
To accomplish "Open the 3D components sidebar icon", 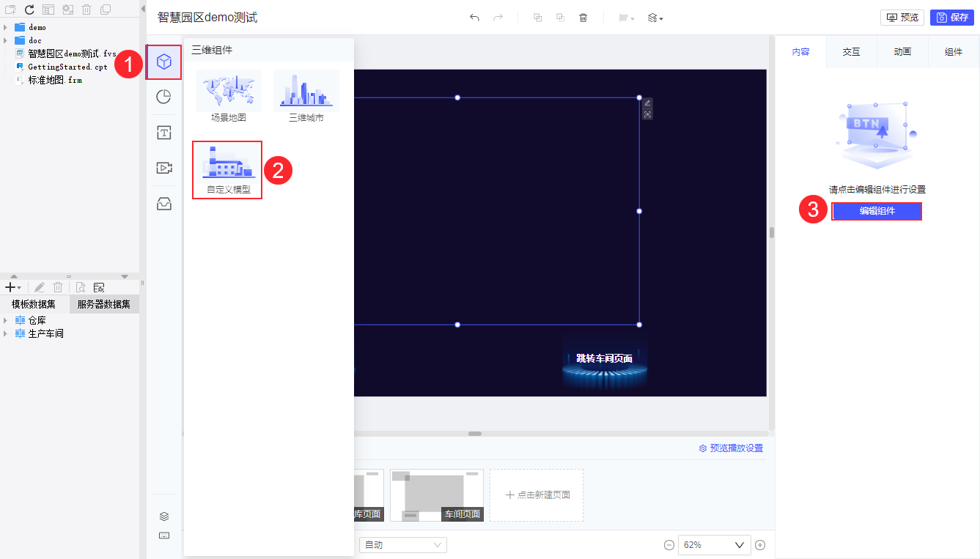I will click(x=164, y=62).
